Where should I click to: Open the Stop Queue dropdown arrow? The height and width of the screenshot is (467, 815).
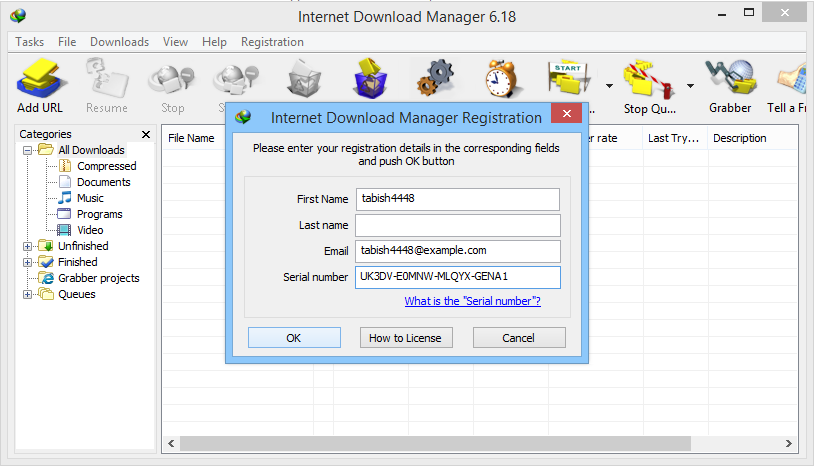(x=690, y=86)
